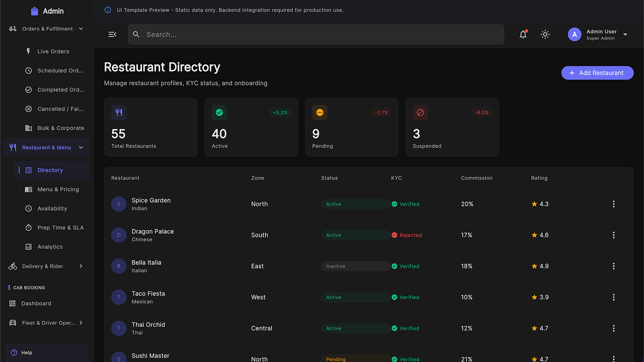Image resolution: width=644 pixels, height=362 pixels.
Task: Open Completed Orders in sidebar
Action: click(52, 89)
